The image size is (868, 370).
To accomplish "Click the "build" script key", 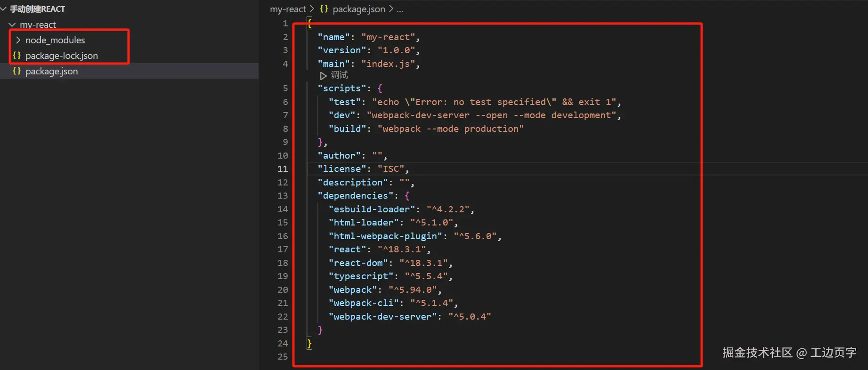I will (x=348, y=129).
